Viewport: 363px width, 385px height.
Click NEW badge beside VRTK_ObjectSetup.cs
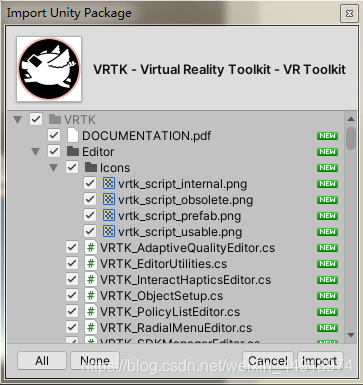coord(327,296)
